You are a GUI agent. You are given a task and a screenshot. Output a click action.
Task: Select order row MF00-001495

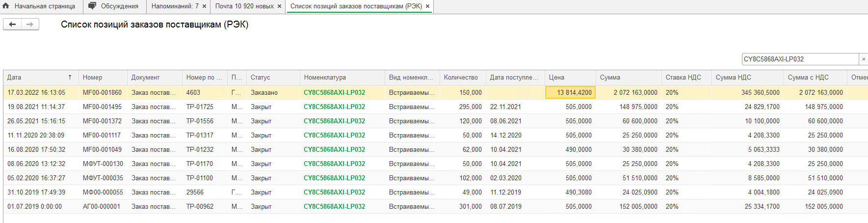102,107
